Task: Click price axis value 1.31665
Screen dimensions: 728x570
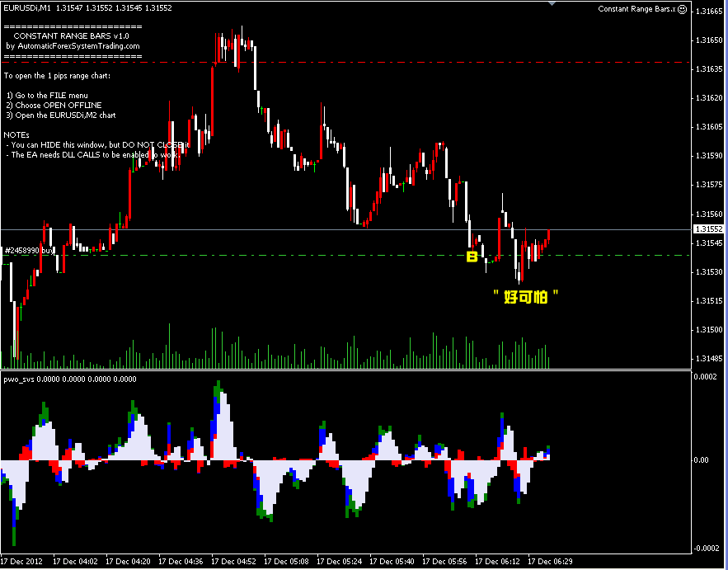Action: click(709, 12)
